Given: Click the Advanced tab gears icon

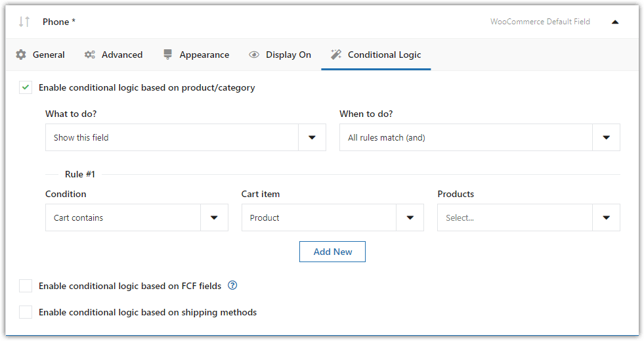Looking at the screenshot, I should point(89,55).
